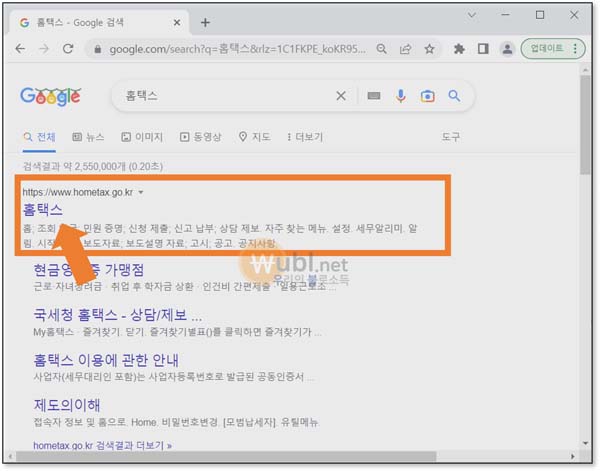Screen dimensions: 600x471
Task: Select the 전체 results tab
Action: point(39,137)
